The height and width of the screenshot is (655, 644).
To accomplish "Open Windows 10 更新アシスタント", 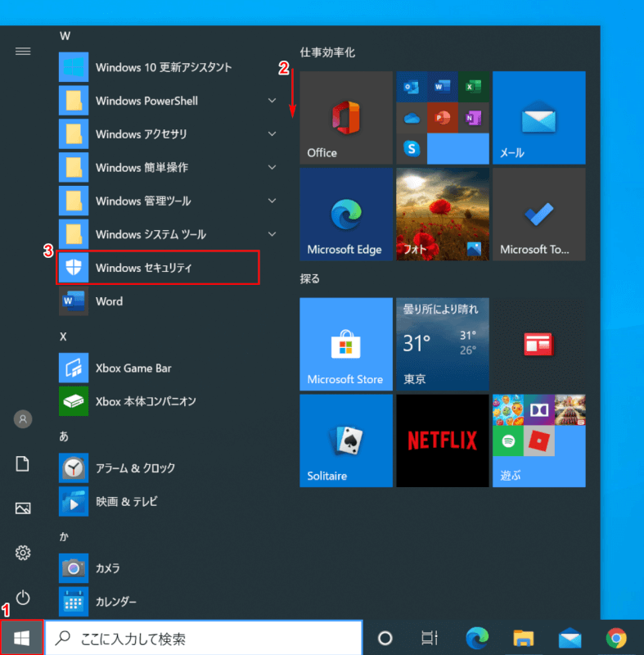I will coord(167,67).
